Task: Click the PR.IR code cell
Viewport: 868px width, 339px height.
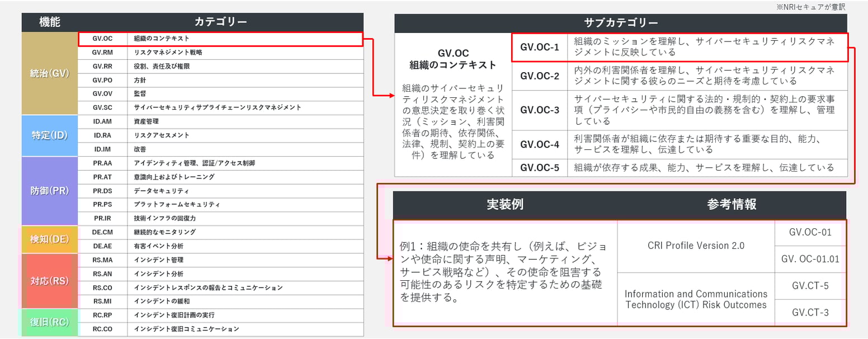Action: pos(103,218)
